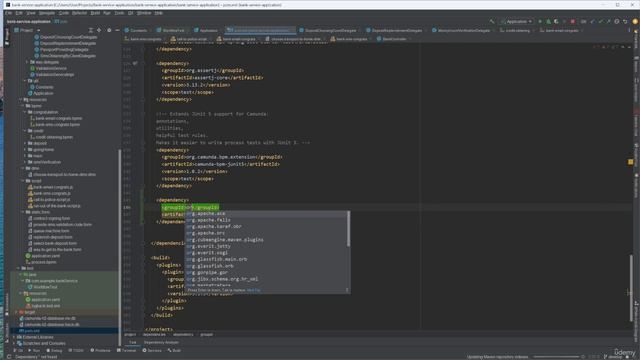This screenshot has width=640, height=360.
Task: Open the View menu
Action: pos(31,13)
